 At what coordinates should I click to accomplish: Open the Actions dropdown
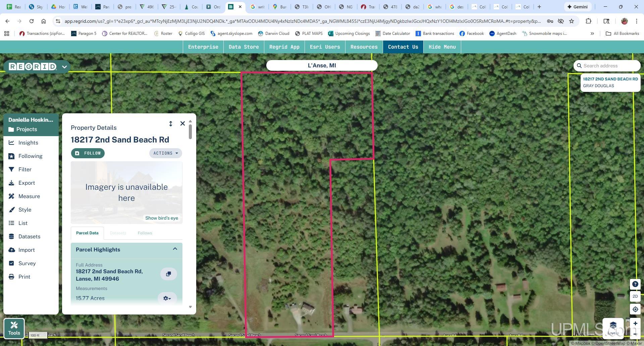click(165, 153)
